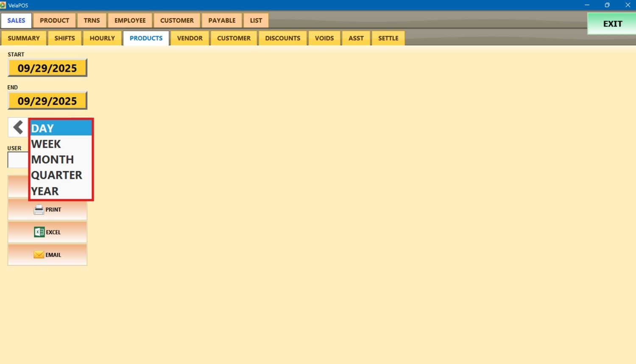
Task: Click the left chevron previous-period arrow
Action: pyautogui.click(x=18, y=127)
